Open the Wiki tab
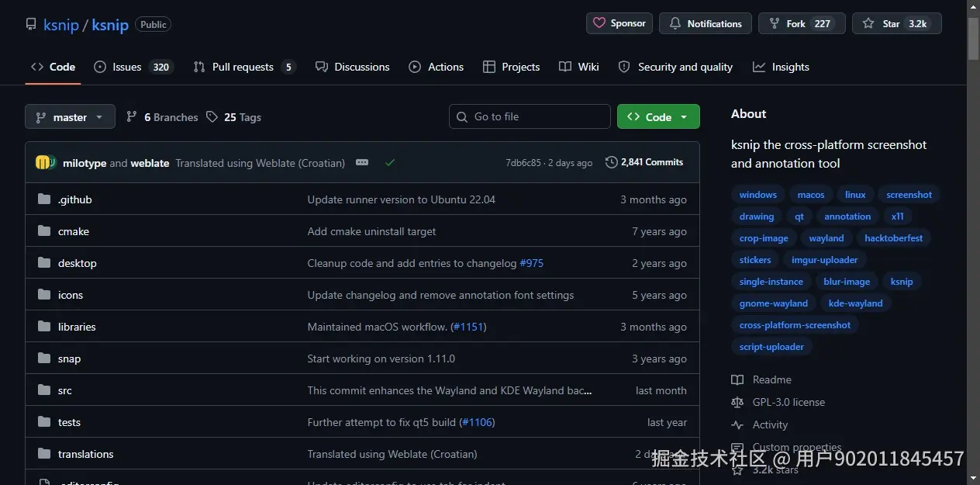The image size is (980, 485). tap(579, 67)
